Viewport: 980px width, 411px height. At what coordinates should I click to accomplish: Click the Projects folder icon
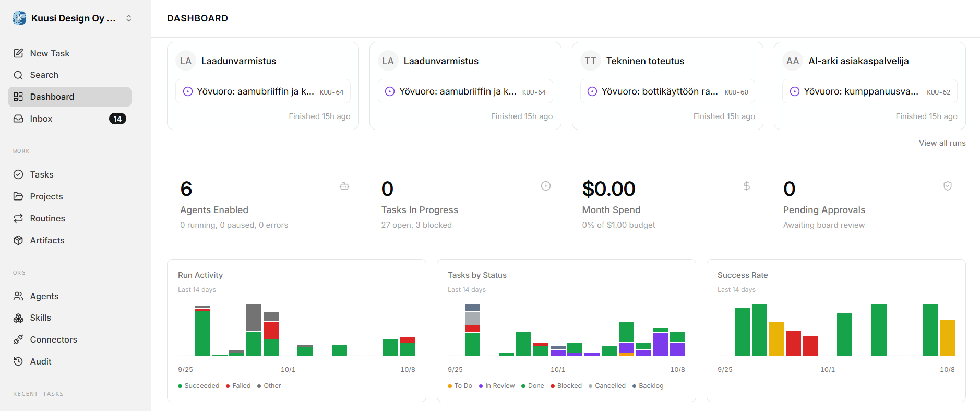pos(18,196)
